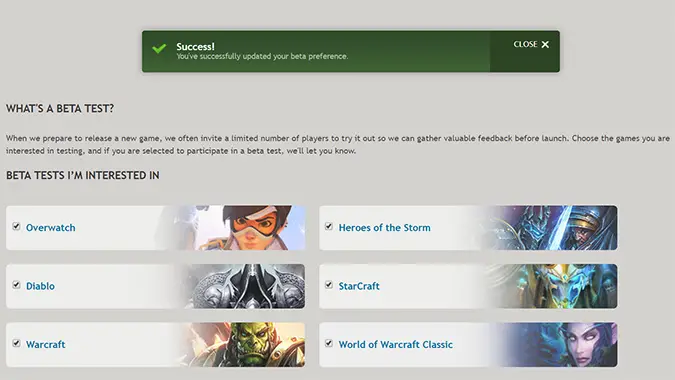Uncheck the Overwatch beta checkbox
The width and height of the screenshot is (675, 380).
[16, 226]
